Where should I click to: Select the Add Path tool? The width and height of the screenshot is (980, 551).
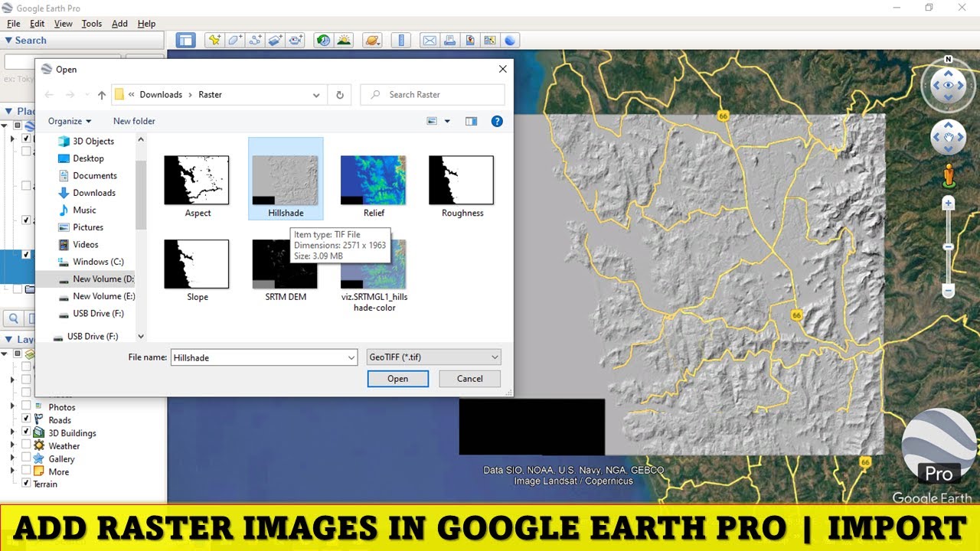click(x=256, y=41)
